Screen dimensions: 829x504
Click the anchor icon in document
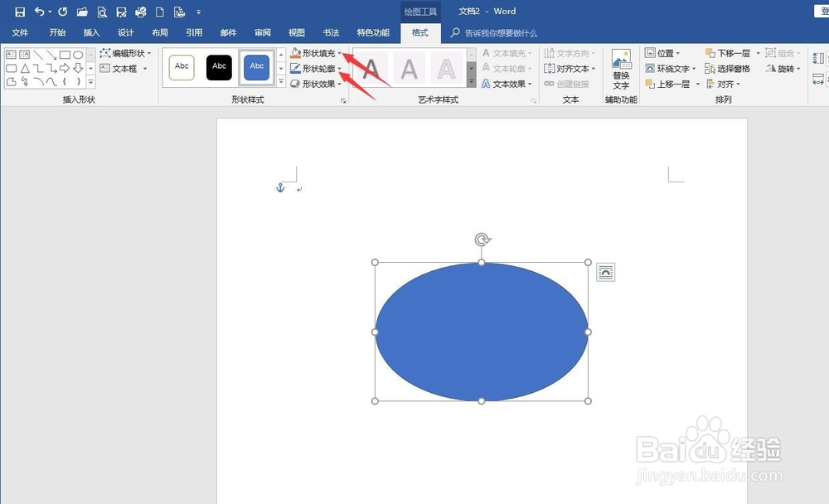pyautogui.click(x=280, y=187)
